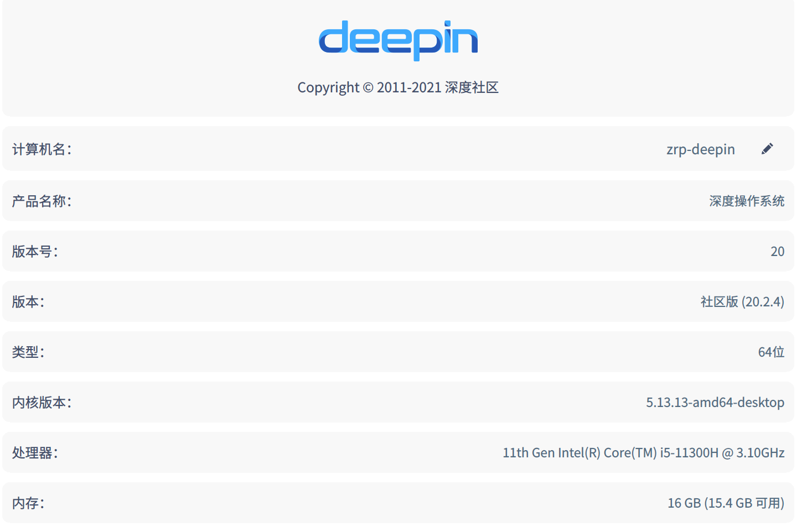Click the 产品名称 label
This screenshot has height=532, width=802.
(42, 201)
